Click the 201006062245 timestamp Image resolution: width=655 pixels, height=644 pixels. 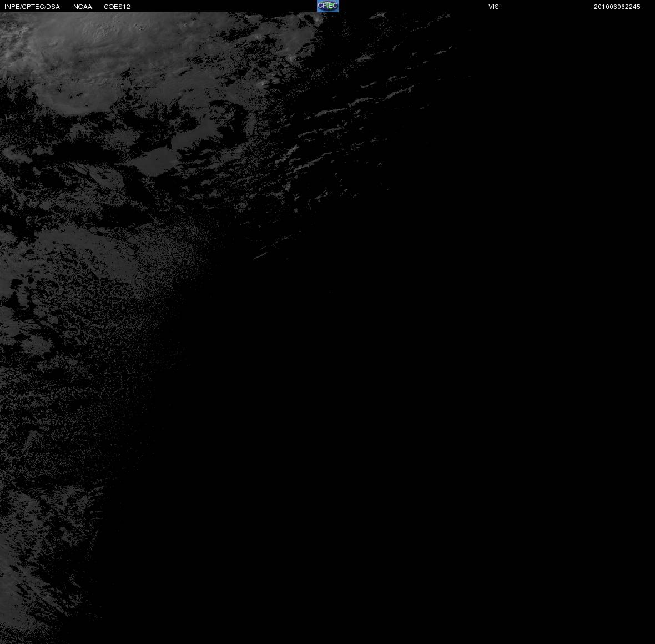(x=617, y=7)
